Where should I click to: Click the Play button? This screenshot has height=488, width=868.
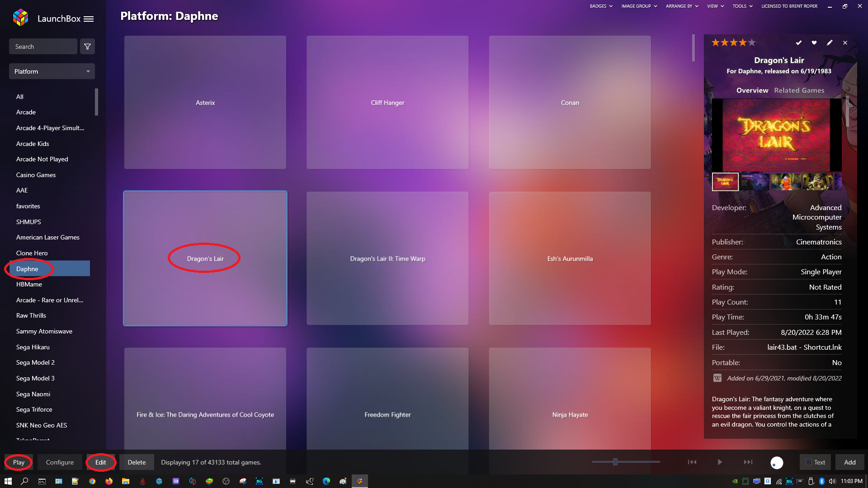19,462
